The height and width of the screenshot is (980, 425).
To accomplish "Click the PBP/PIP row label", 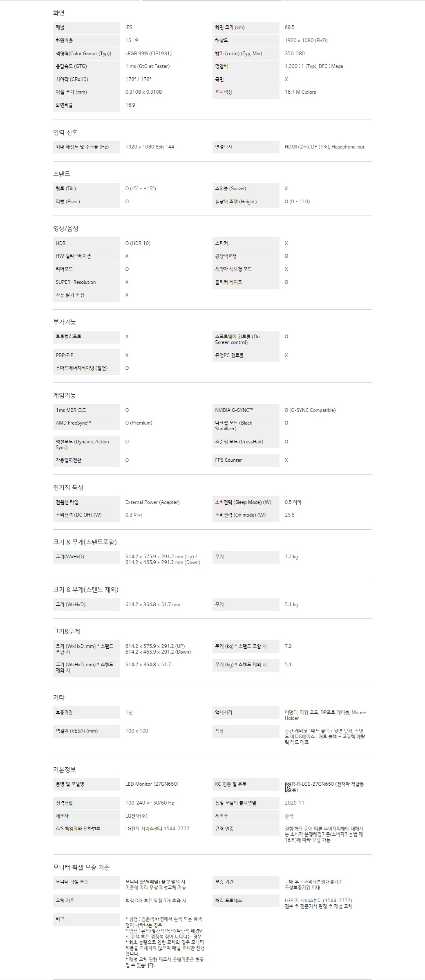I will click(65, 355).
